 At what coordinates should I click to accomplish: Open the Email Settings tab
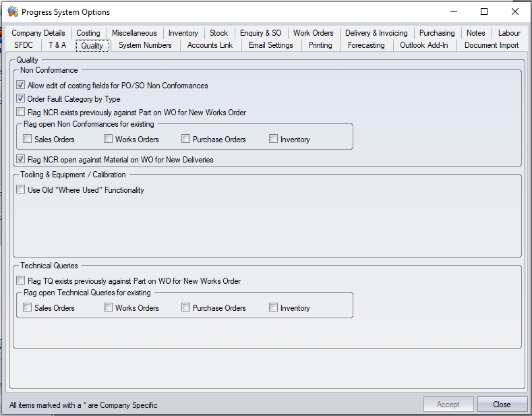coord(270,45)
